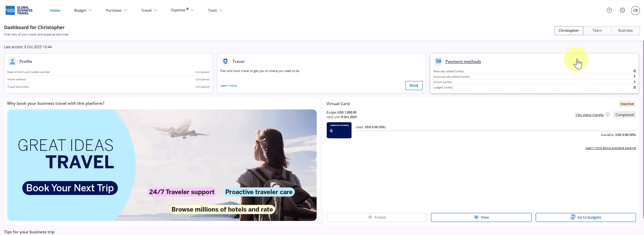644x235 pixels.
Task: Click the info icon beside View status changes
Action: click(x=607, y=114)
